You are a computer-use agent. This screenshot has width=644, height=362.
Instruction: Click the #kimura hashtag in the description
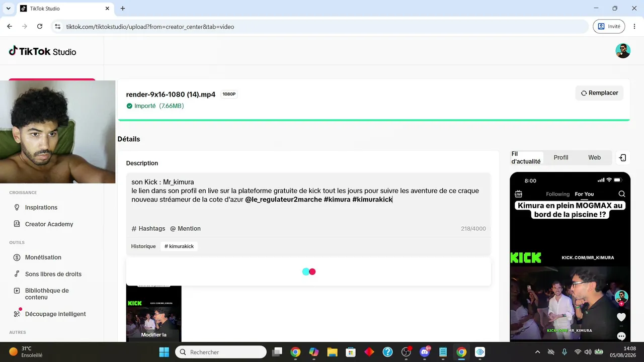click(x=337, y=200)
